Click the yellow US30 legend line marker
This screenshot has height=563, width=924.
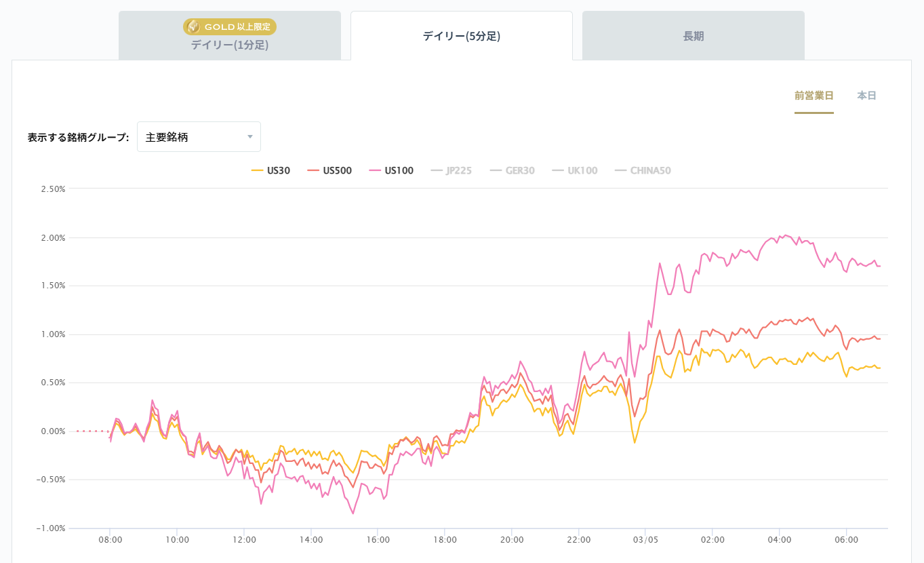click(x=257, y=171)
